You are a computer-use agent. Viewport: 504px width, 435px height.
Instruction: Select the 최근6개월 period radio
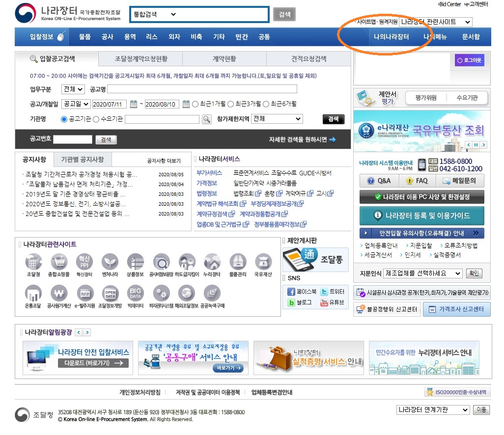click(266, 104)
